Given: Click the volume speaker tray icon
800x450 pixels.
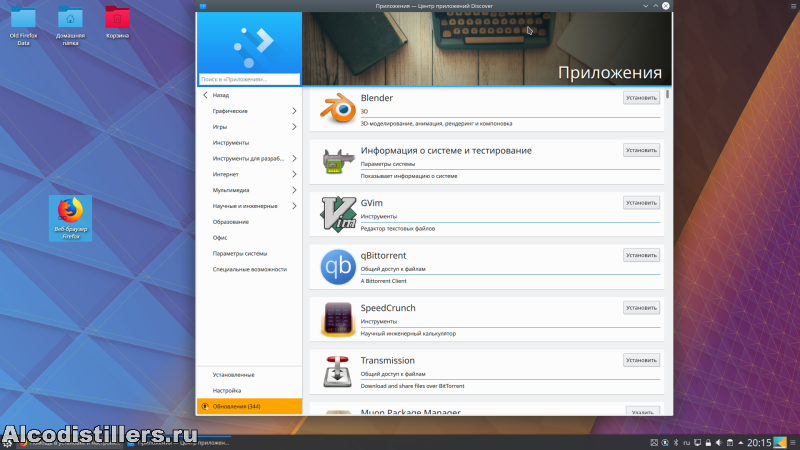Looking at the screenshot, I should (719, 443).
